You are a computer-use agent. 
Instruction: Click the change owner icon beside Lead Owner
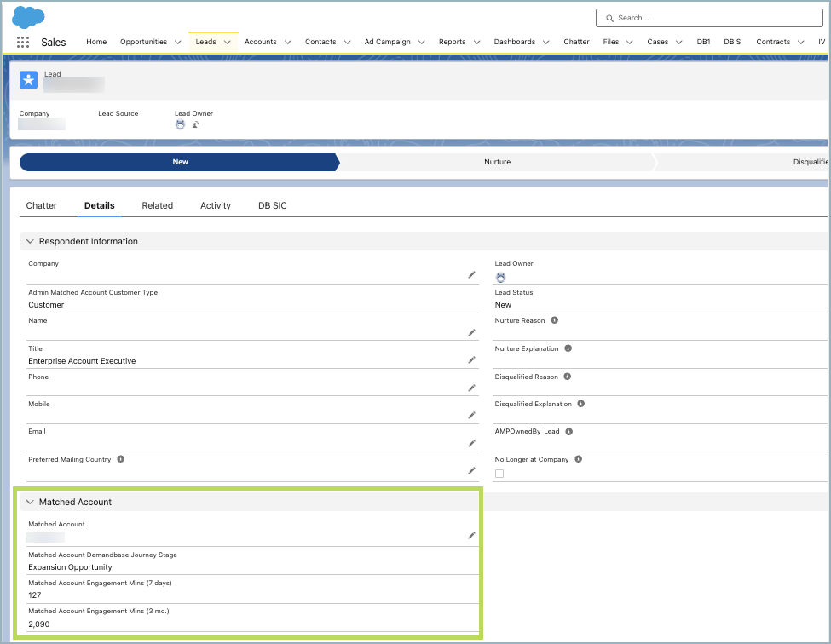195,124
